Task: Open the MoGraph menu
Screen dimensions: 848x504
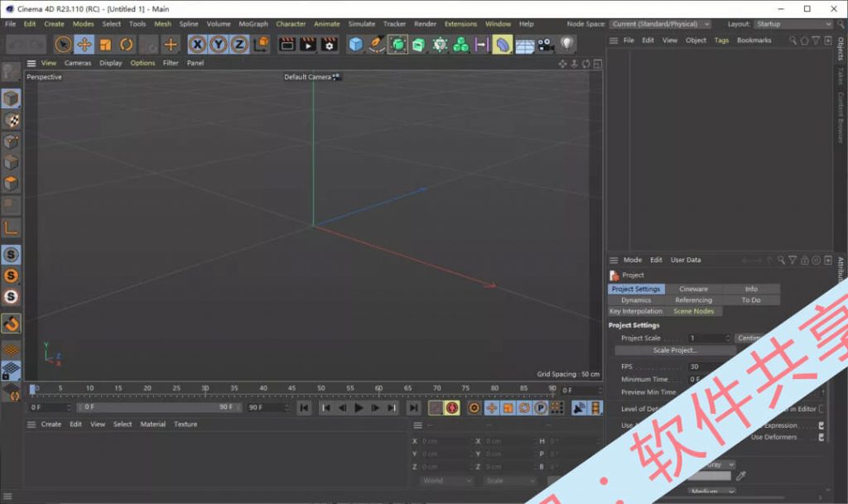Action: (x=253, y=24)
